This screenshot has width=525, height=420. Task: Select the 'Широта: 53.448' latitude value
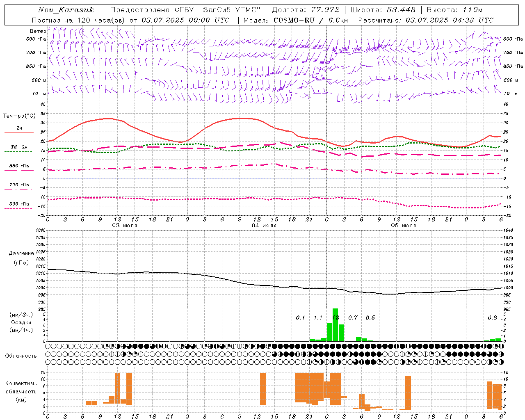coord(383,10)
